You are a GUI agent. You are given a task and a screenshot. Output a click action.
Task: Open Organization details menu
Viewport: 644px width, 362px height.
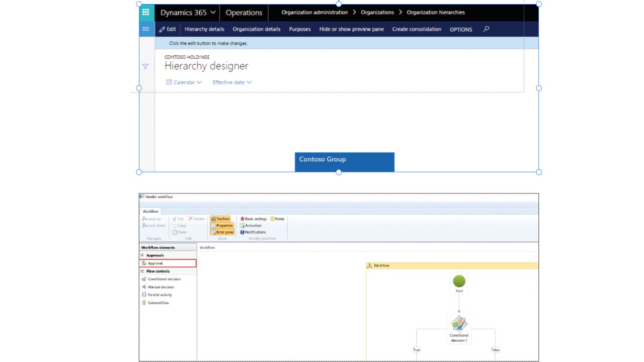257,29
